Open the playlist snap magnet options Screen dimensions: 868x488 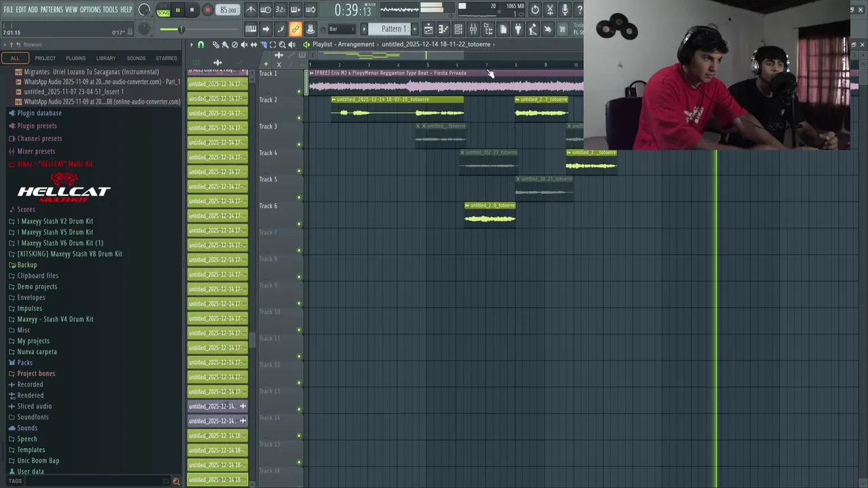coord(201,45)
